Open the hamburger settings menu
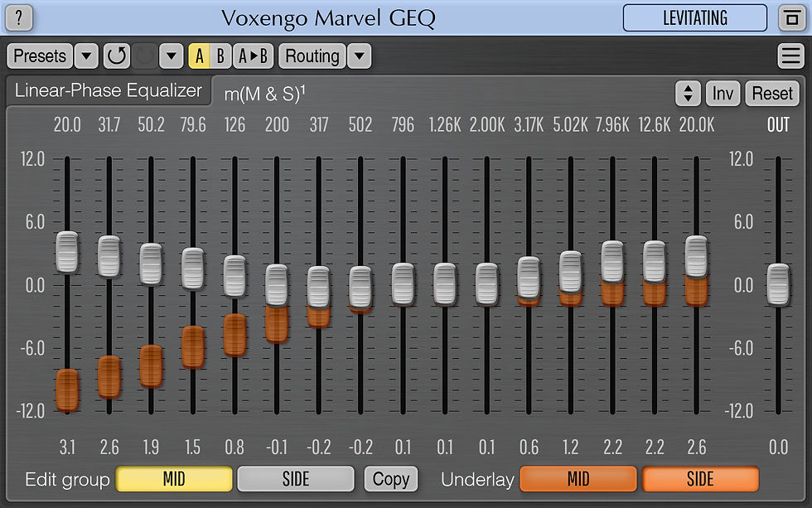 coord(790,56)
